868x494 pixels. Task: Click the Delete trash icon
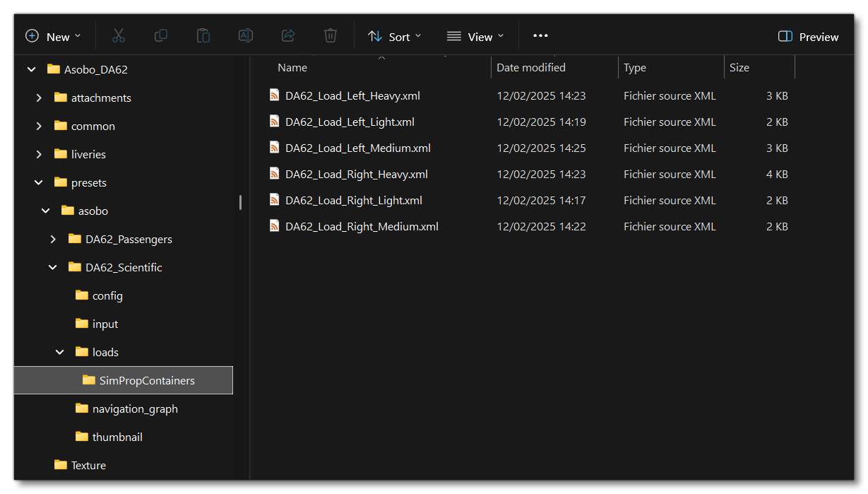330,35
